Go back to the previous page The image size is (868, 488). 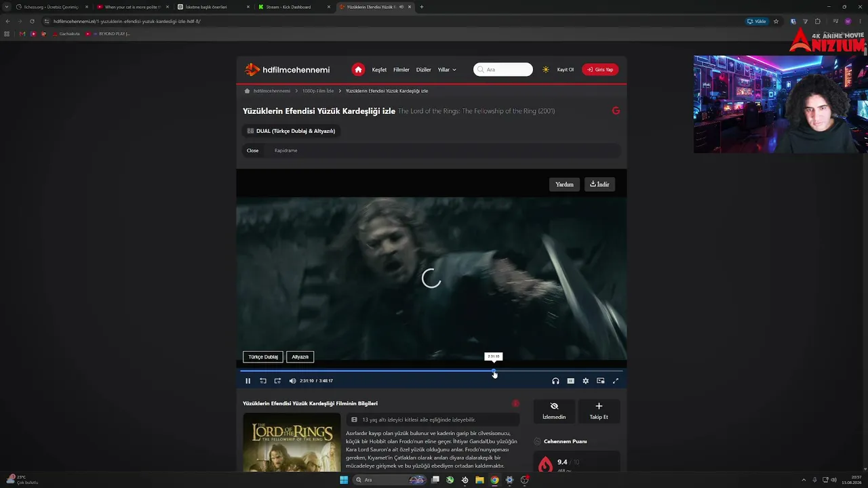click(x=7, y=21)
